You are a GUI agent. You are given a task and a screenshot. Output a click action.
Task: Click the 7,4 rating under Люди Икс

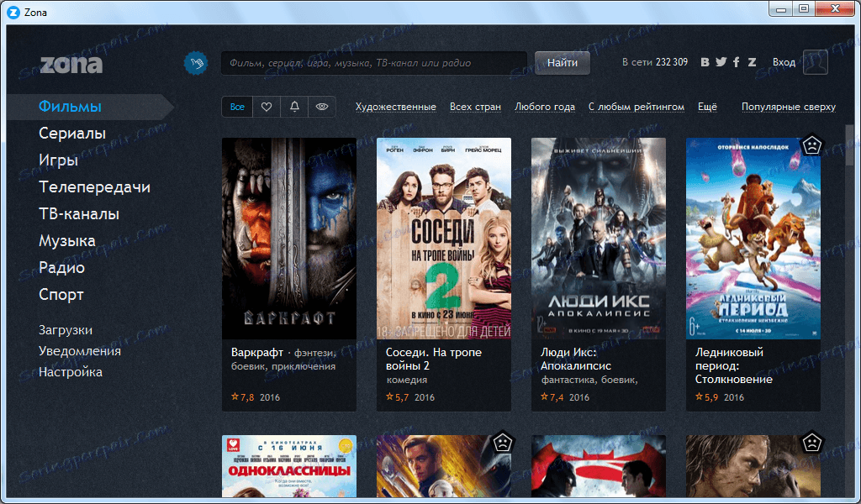coord(552,397)
